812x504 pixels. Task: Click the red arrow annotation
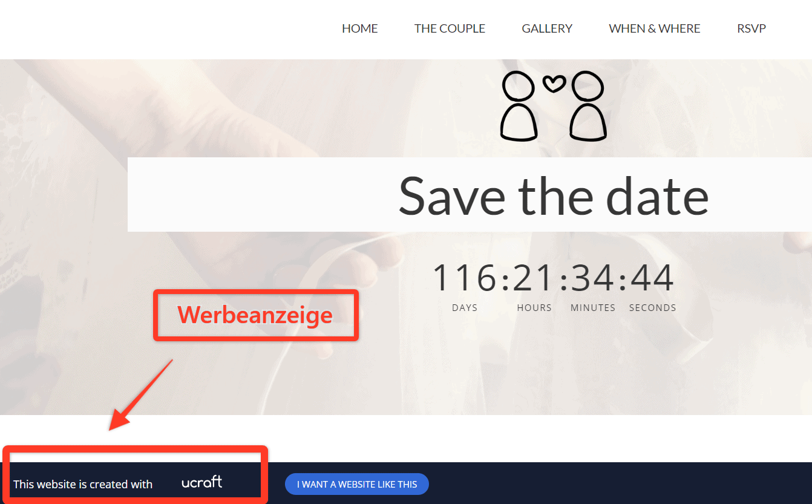tap(140, 395)
